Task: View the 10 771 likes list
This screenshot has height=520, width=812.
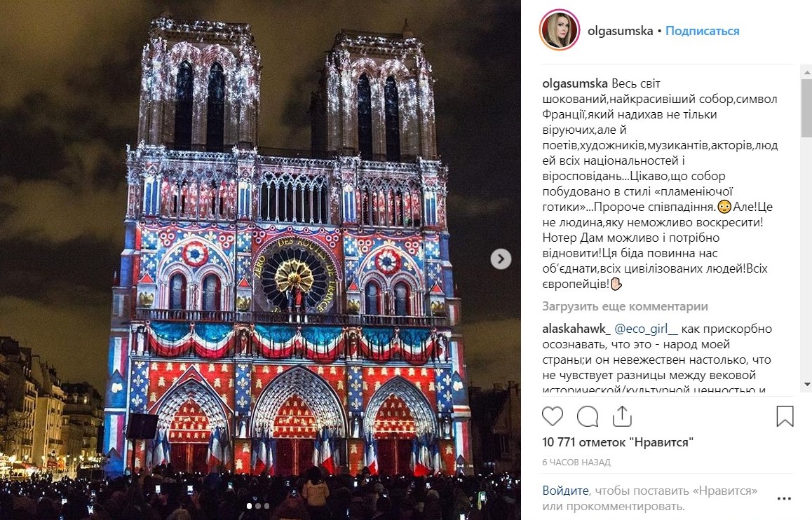Action: (x=618, y=442)
